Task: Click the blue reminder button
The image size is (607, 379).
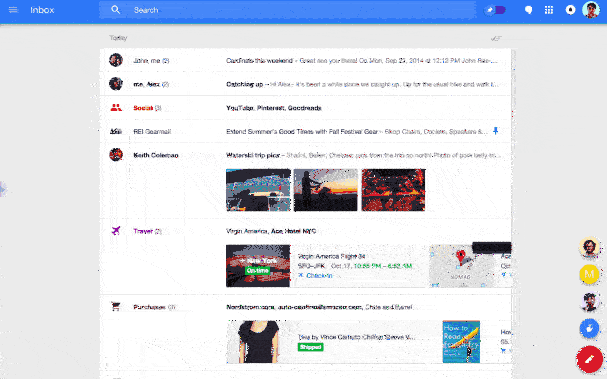Action: pos(589,329)
